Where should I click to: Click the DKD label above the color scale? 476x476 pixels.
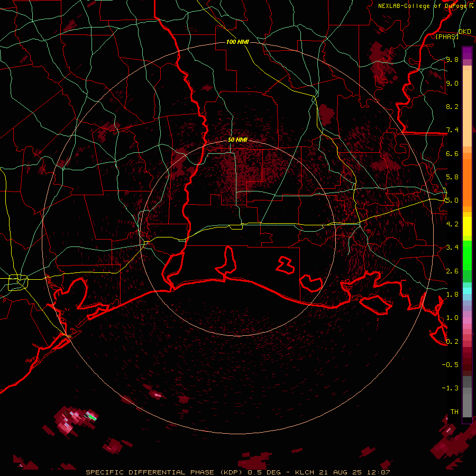(x=465, y=31)
